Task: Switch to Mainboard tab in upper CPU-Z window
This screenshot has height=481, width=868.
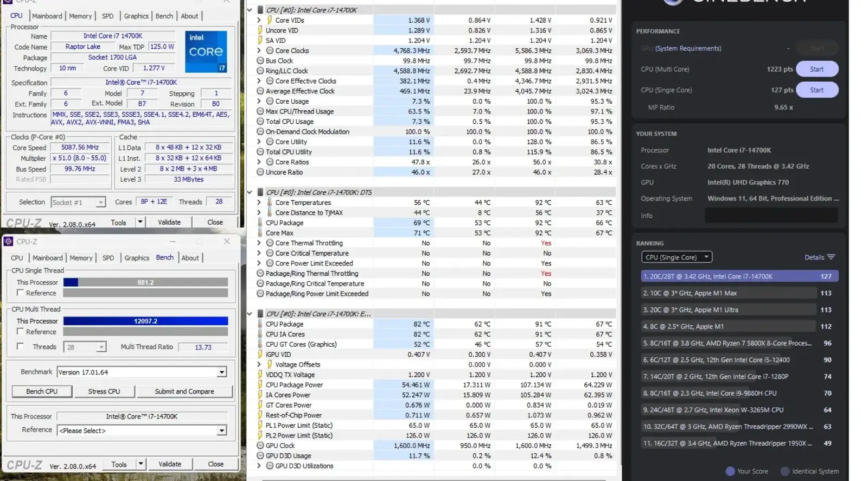Action: (x=47, y=16)
